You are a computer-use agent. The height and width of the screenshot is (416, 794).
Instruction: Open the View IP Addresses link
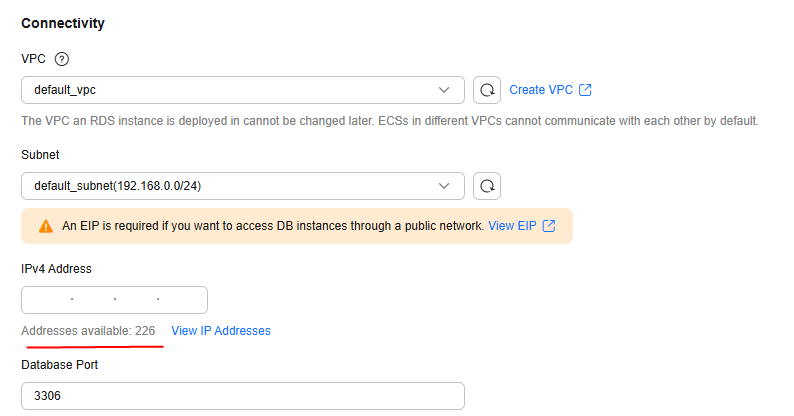point(221,330)
